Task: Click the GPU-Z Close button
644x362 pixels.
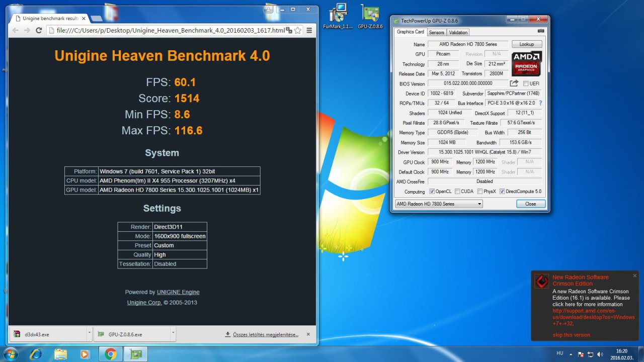Action: click(530, 204)
